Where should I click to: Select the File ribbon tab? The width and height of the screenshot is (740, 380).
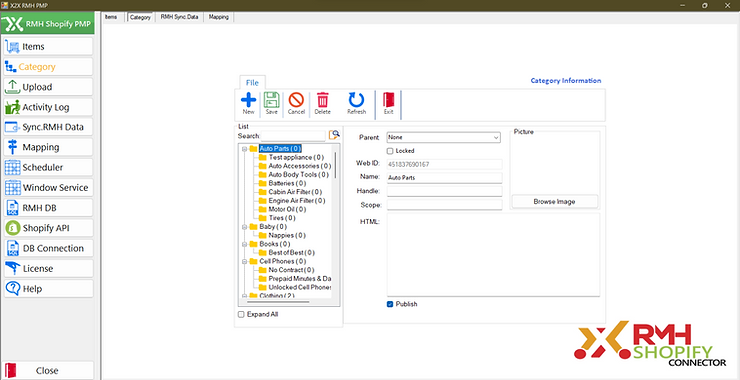click(x=252, y=83)
